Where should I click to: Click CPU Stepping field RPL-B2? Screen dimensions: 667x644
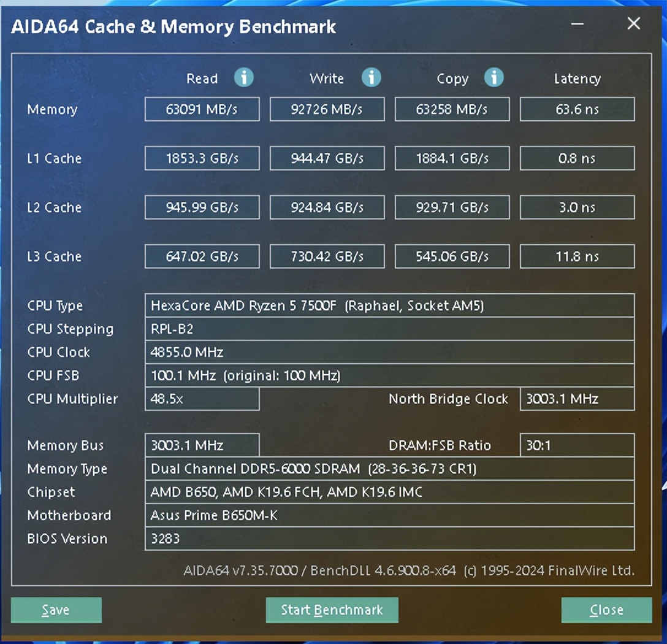[x=390, y=329]
